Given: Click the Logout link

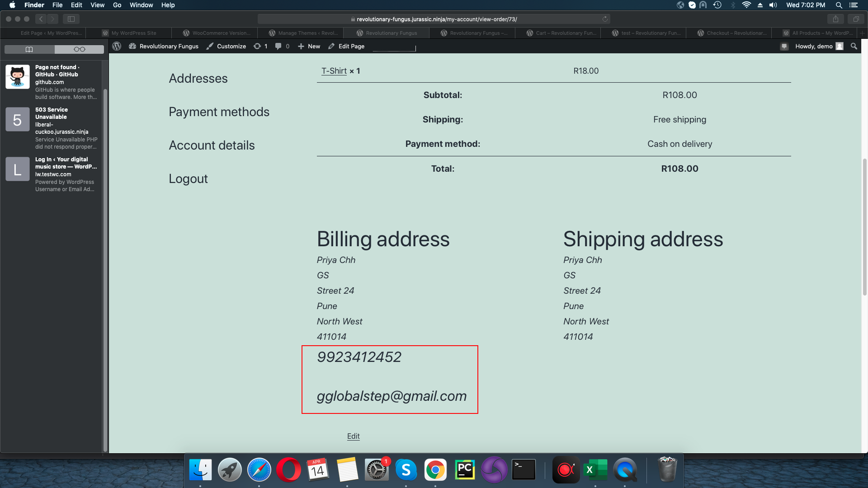Looking at the screenshot, I should [188, 178].
